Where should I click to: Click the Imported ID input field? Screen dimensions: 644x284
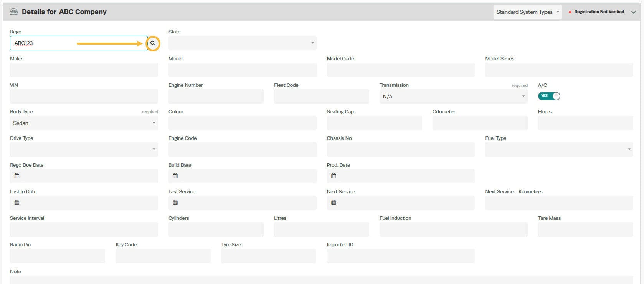point(401,256)
